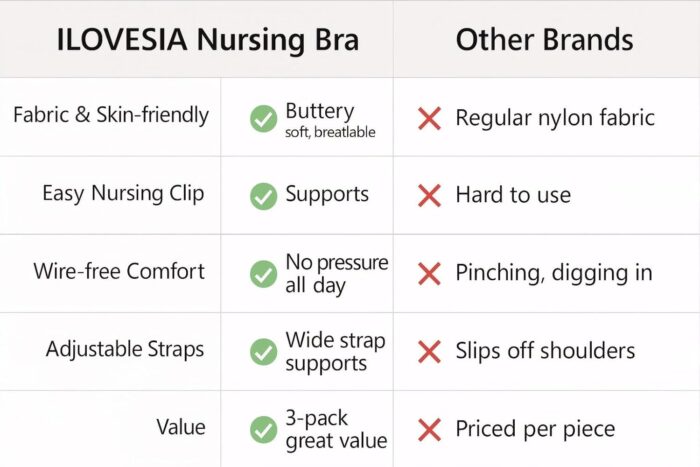700x467 pixels.
Task: Click the Fabric & Skin-friendly row label
Action: point(111,115)
